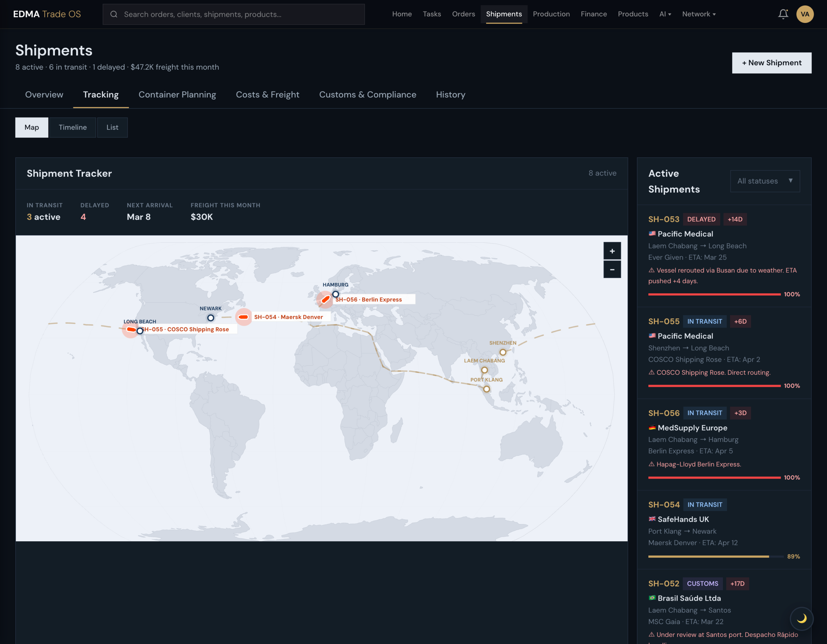
Task: Click the Hamburg port marker
Action: (336, 294)
